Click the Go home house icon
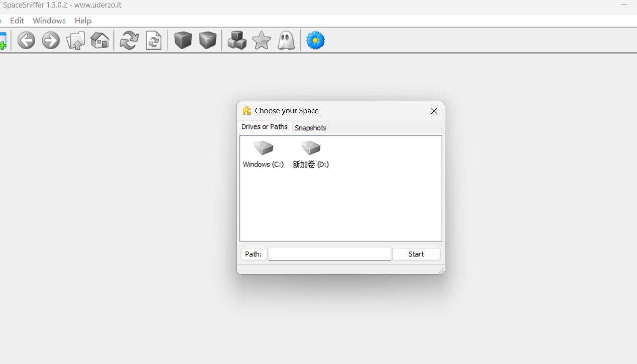637x364 pixels. [x=100, y=40]
